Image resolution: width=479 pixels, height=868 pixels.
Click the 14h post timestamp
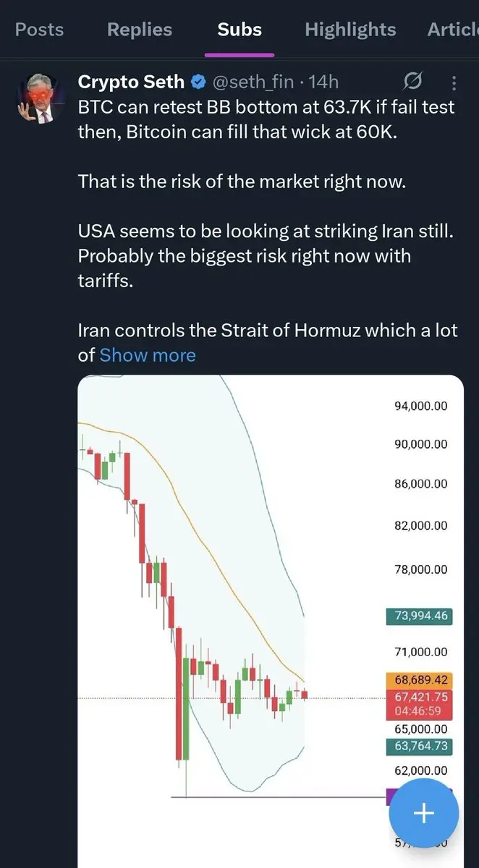click(324, 82)
